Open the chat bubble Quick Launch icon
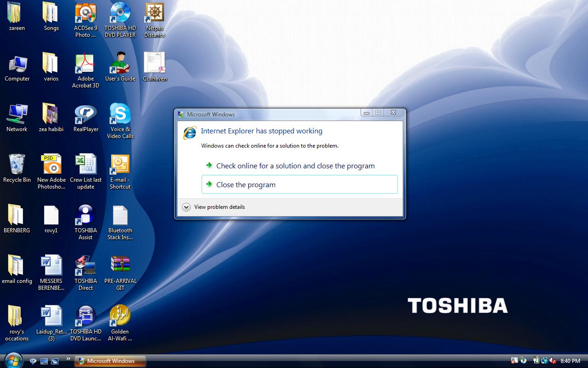Viewport: 588px width, 368px height. click(33, 361)
